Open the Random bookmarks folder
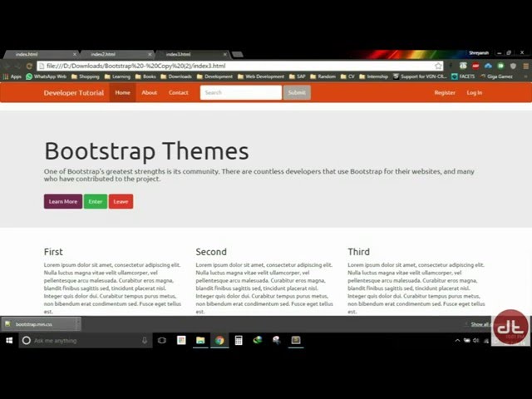This screenshot has height=399, width=532. click(x=323, y=76)
